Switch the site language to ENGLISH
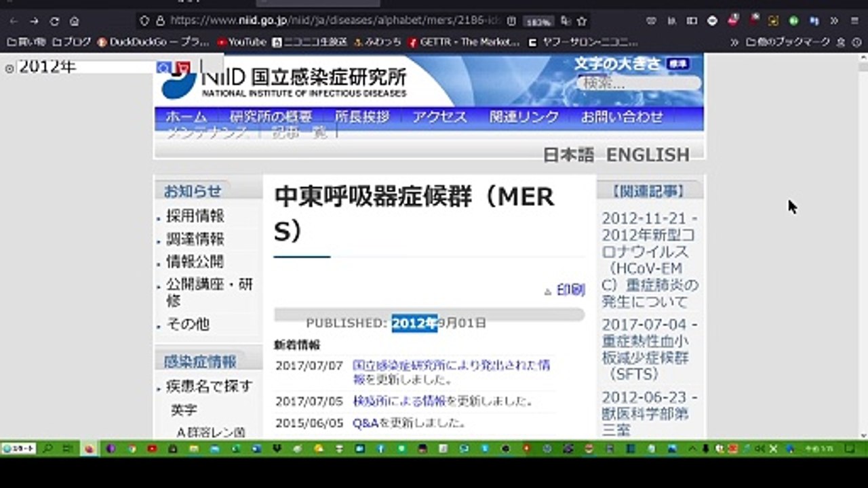The width and height of the screenshot is (868, 488). tap(648, 155)
